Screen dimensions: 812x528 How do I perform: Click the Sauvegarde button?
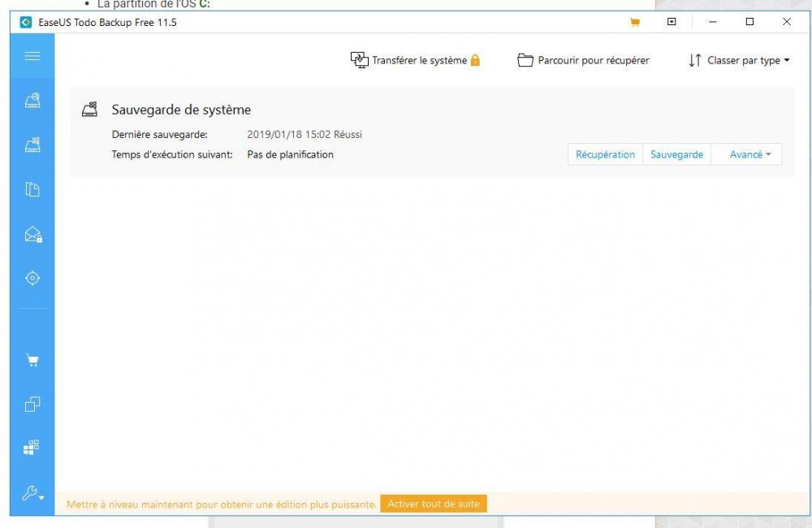click(x=676, y=154)
